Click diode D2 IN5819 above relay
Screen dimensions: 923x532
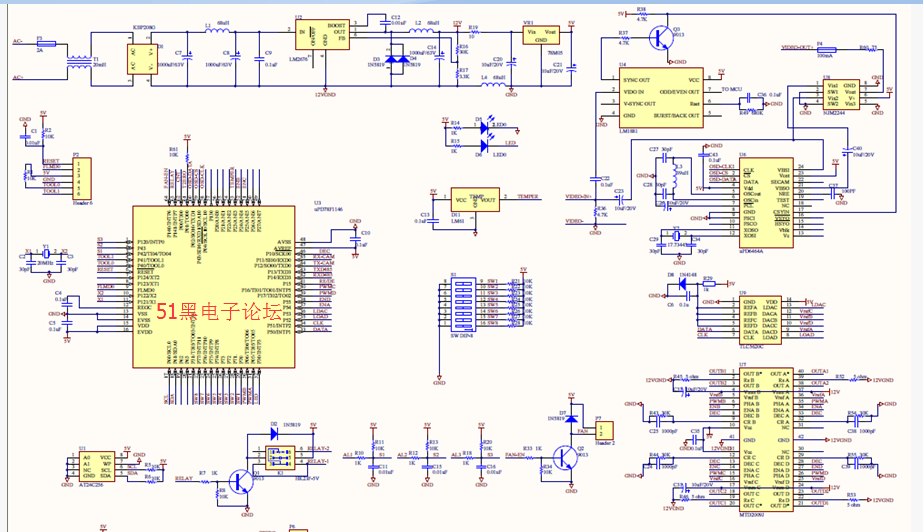click(274, 434)
